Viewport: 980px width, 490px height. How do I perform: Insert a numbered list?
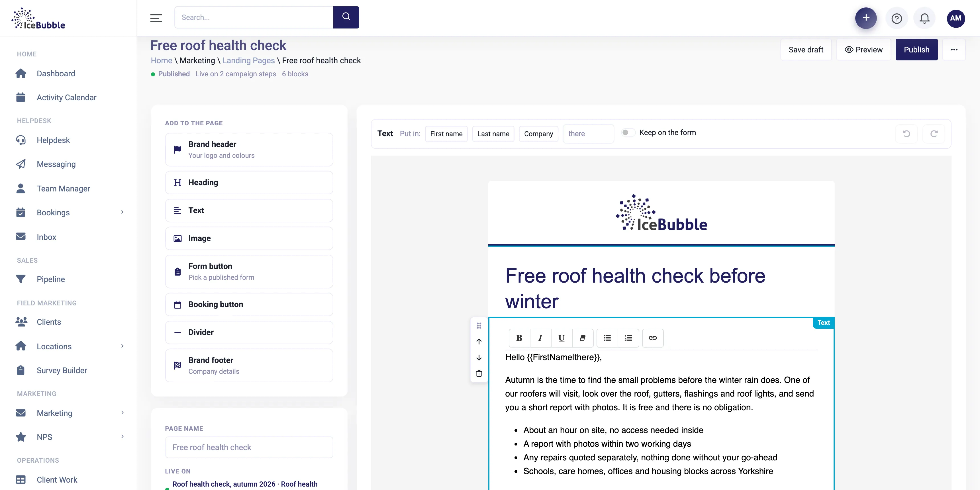tap(628, 338)
